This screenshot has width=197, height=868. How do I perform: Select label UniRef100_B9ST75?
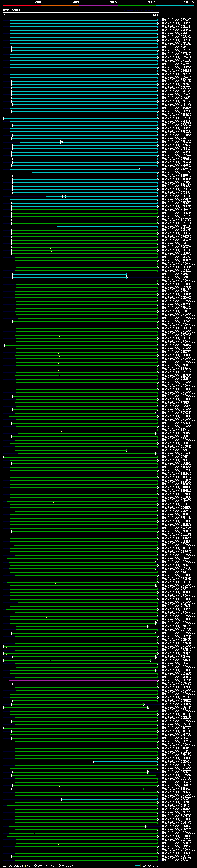(177, 216)
